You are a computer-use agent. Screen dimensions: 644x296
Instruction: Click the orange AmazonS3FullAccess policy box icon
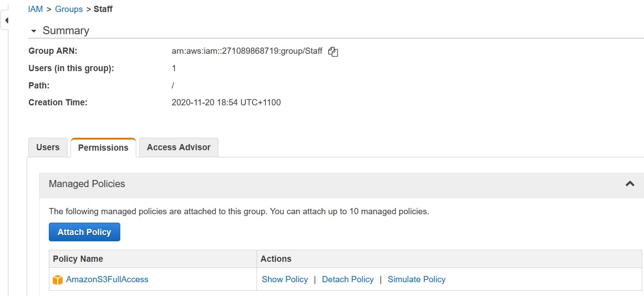tap(58, 280)
